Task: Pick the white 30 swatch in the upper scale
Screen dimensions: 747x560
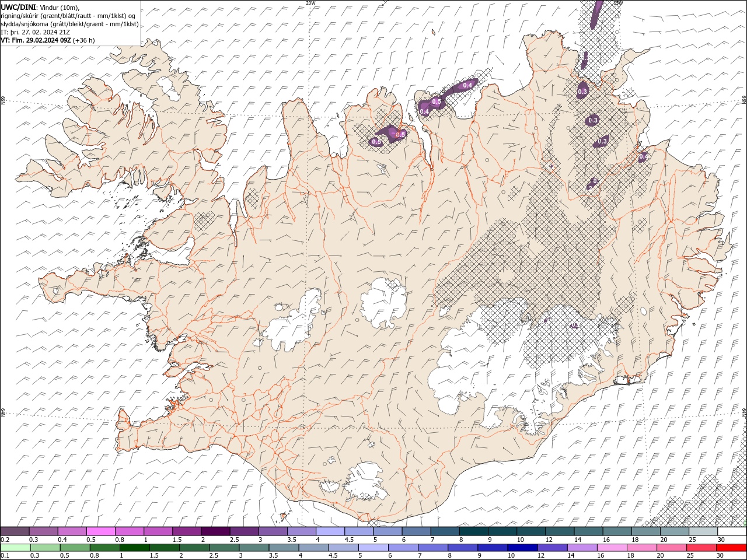Action: [732, 531]
